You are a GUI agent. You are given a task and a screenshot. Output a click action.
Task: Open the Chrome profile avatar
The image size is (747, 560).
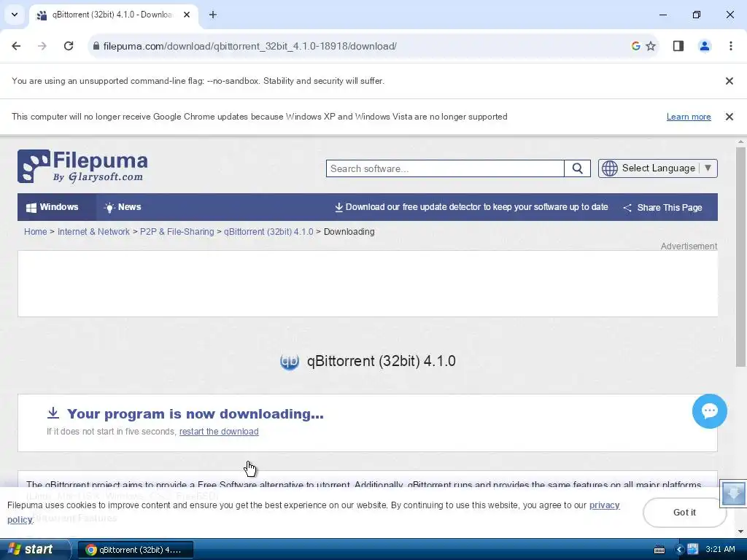(705, 46)
